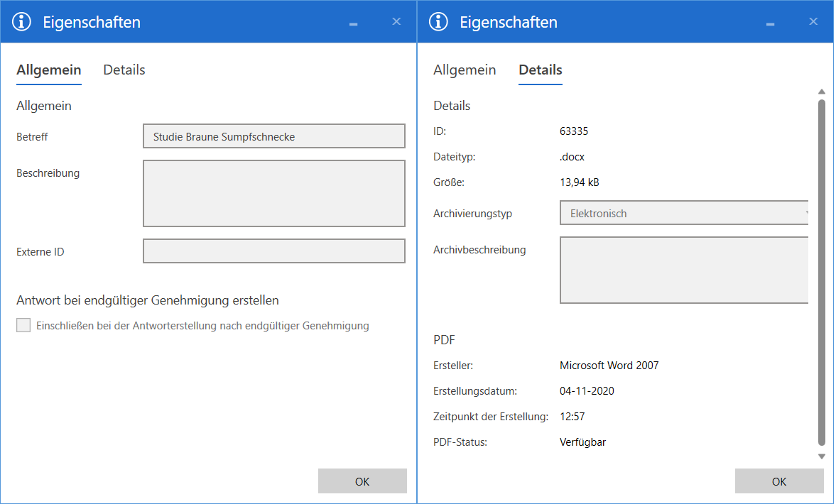Enable Einschließen bei der Antworterstellung checkbox
836x504 pixels.
23,325
